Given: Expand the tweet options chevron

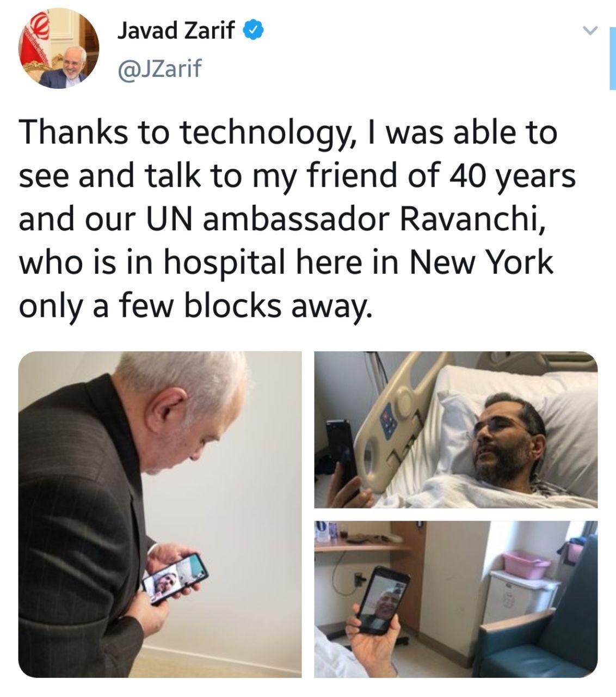Looking at the screenshot, I should 590,30.
